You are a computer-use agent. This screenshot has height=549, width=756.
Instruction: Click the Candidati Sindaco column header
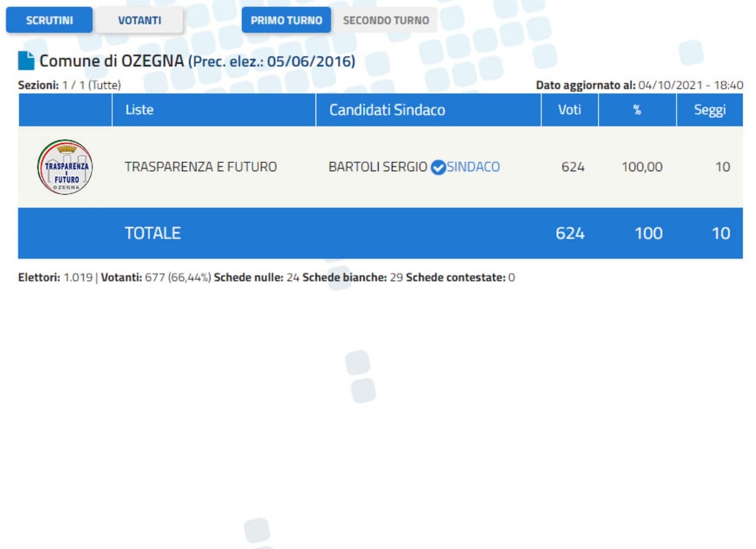coord(387,110)
